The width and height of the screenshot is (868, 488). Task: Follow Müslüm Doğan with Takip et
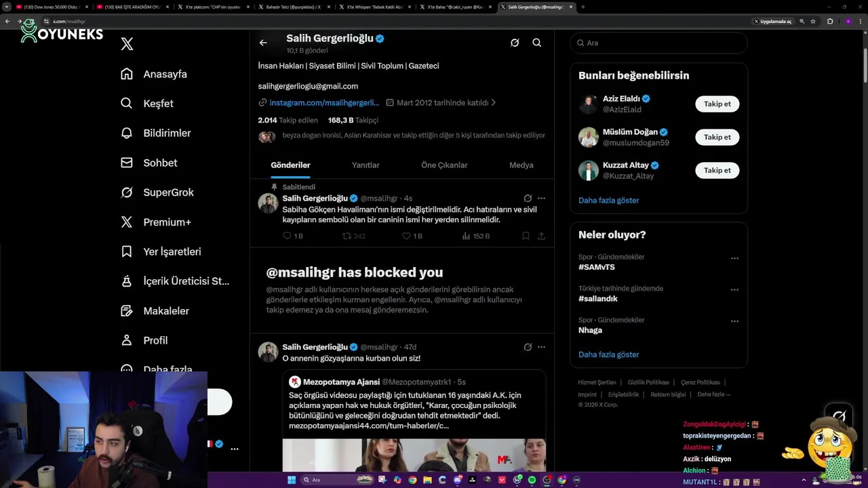point(717,137)
